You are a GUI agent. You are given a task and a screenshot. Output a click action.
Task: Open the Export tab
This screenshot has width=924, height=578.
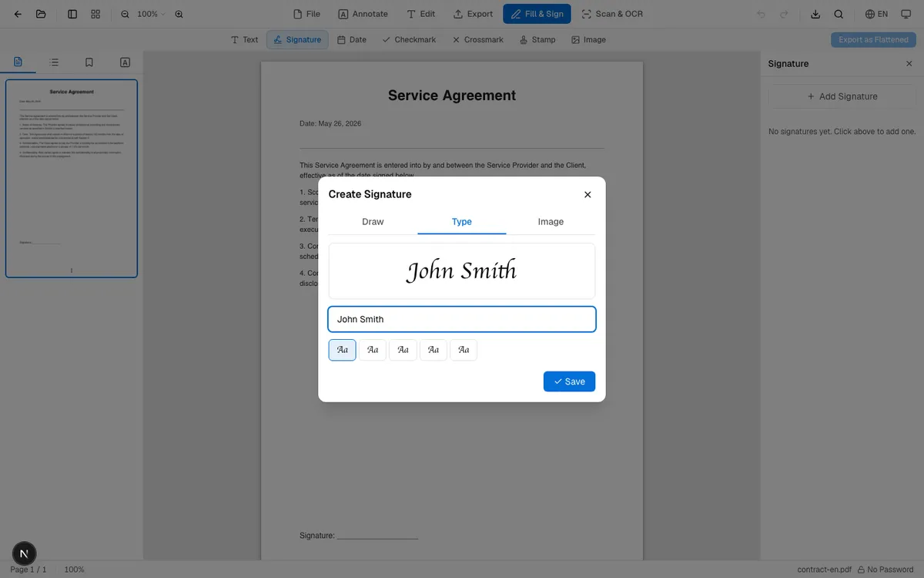pyautogui.click(x=473, y=14)
